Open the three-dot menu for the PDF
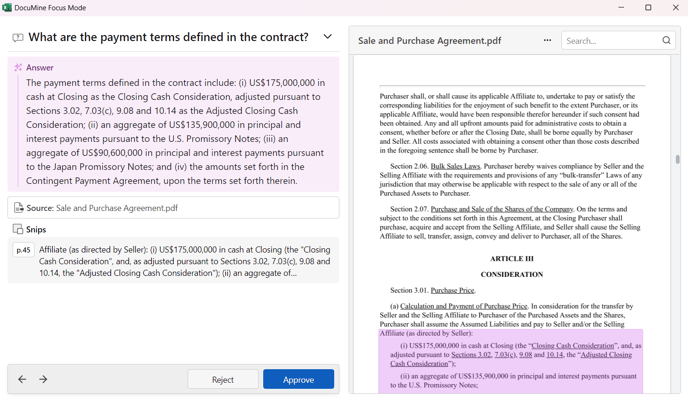The width and height of the screenshot is (688, 400). pyautogui.click(x=547, y=40)
